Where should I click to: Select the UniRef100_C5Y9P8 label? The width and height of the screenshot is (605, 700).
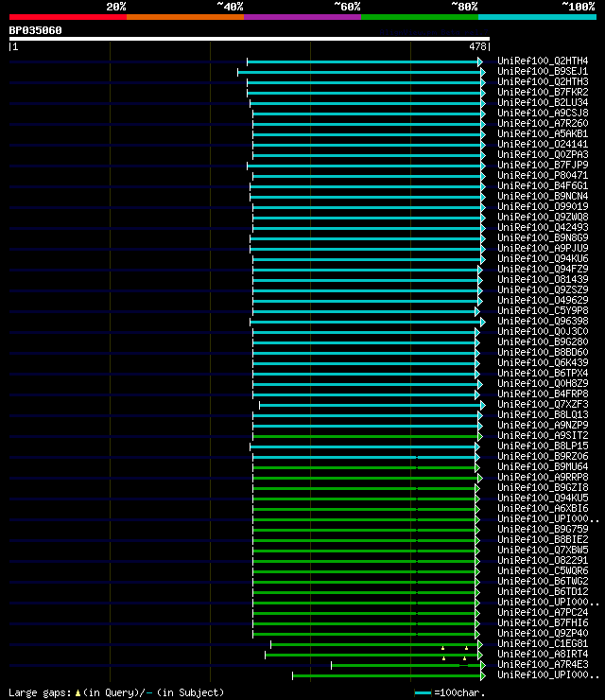(x=543, y=310)
